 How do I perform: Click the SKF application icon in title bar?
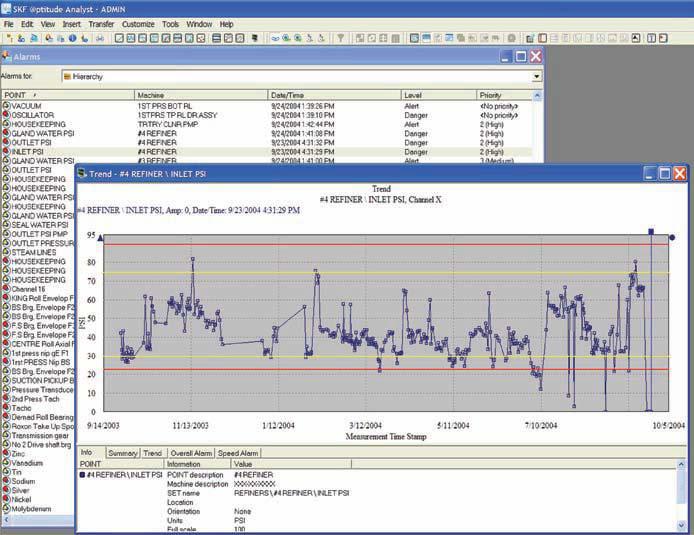[x=6, y=8]
